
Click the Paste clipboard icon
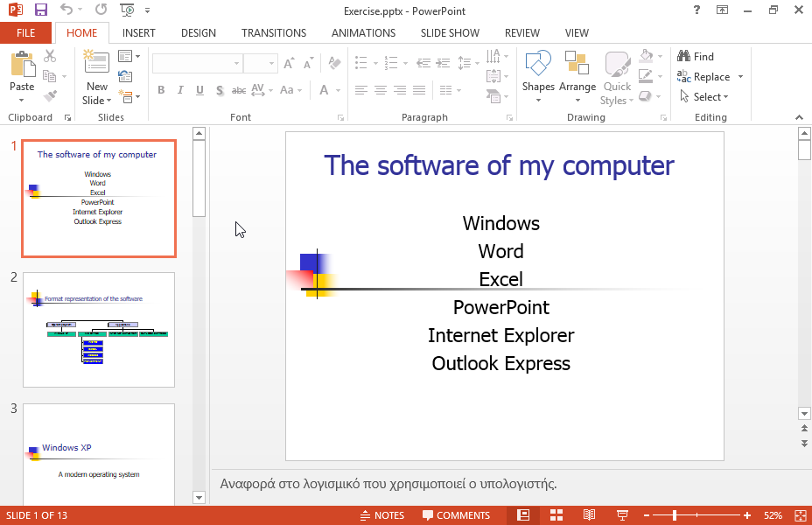(22, 65)
